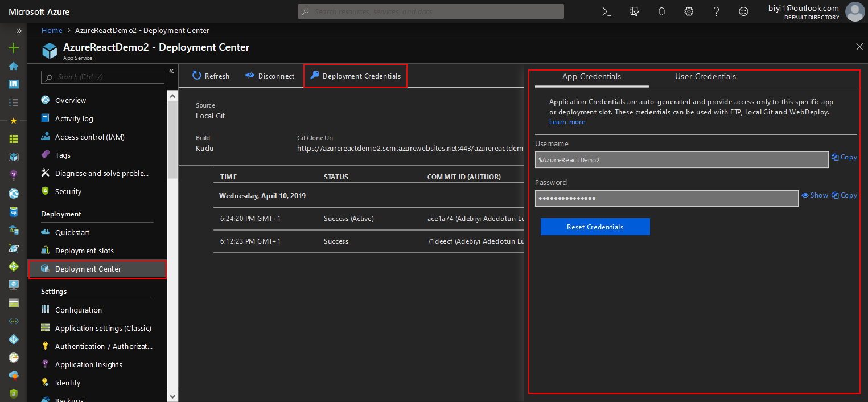868x402 pixels.
Task: Open Resource groups cube icon
Action: coord(14,157)
